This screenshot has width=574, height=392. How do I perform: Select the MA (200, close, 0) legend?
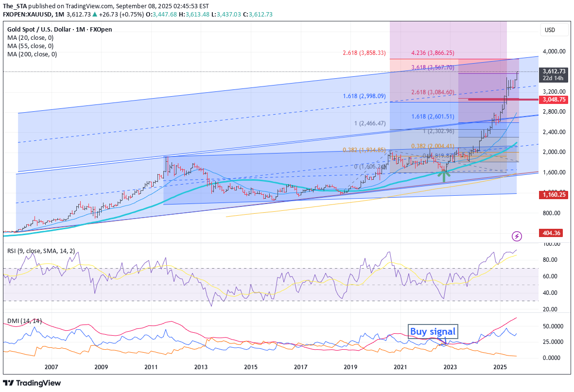[33, 54]
